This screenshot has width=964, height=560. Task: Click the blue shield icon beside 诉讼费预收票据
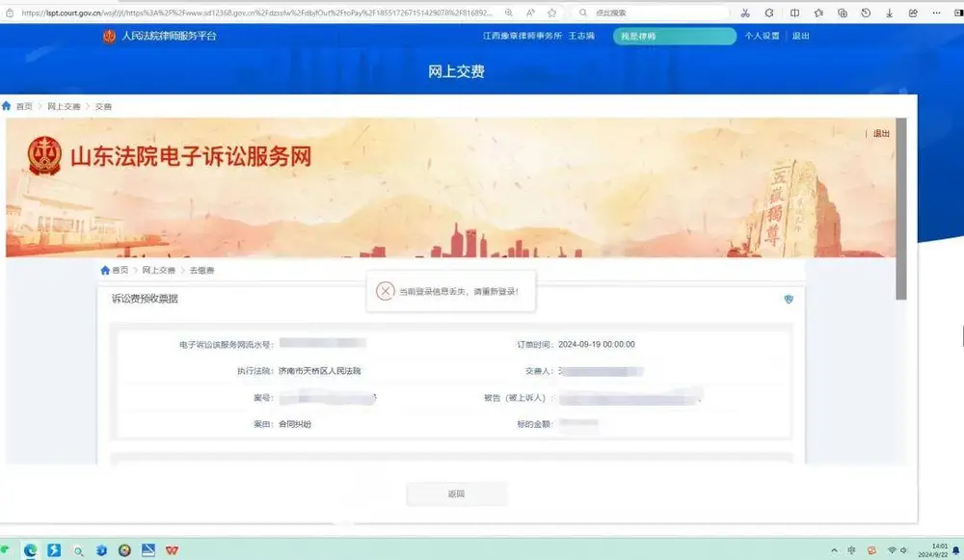pyautogui.click(x=789, y=299)
